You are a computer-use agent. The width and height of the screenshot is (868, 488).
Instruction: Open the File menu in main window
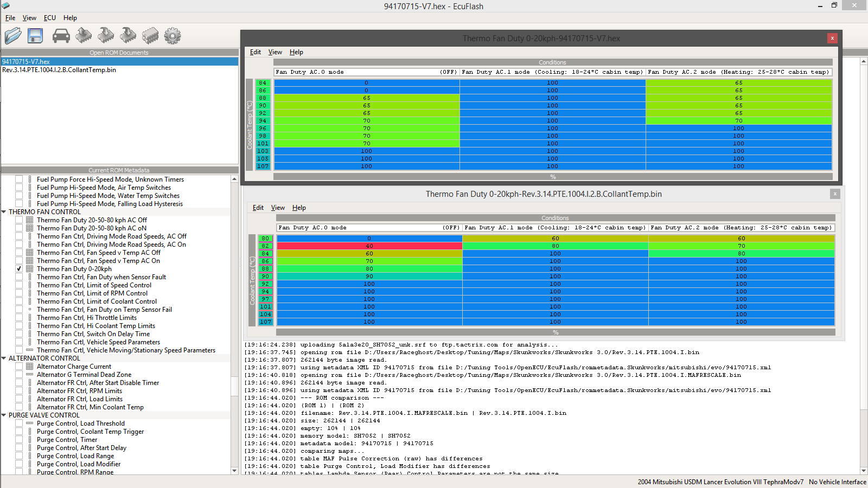10,18
